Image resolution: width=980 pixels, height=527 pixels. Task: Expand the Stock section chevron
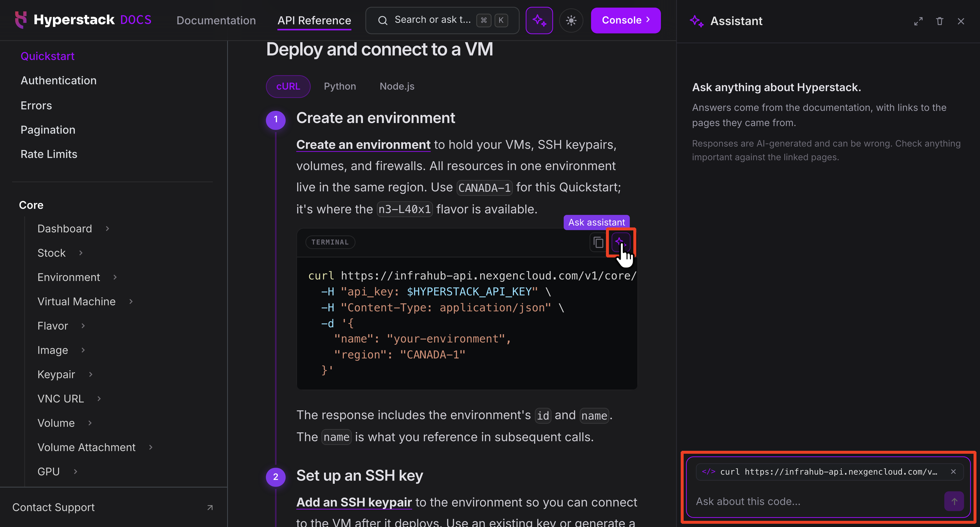[81, 253]
